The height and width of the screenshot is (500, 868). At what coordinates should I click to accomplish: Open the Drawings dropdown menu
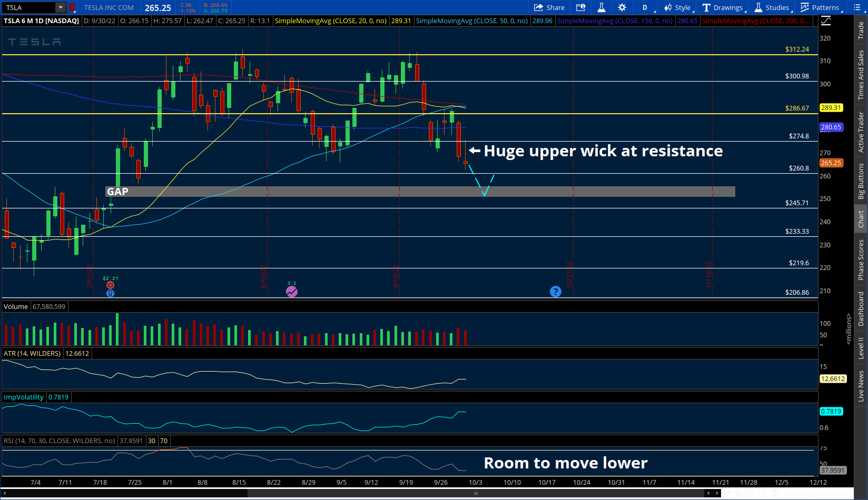pyautogui.click(x=725, y=7)
